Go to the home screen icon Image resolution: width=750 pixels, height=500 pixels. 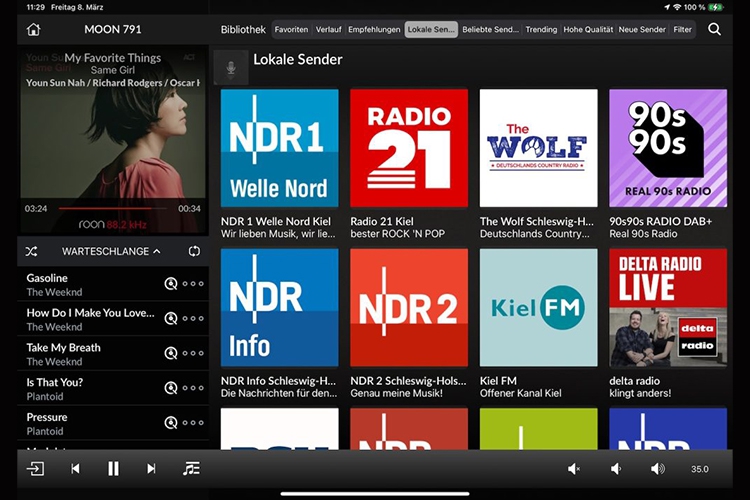(33, 29)
